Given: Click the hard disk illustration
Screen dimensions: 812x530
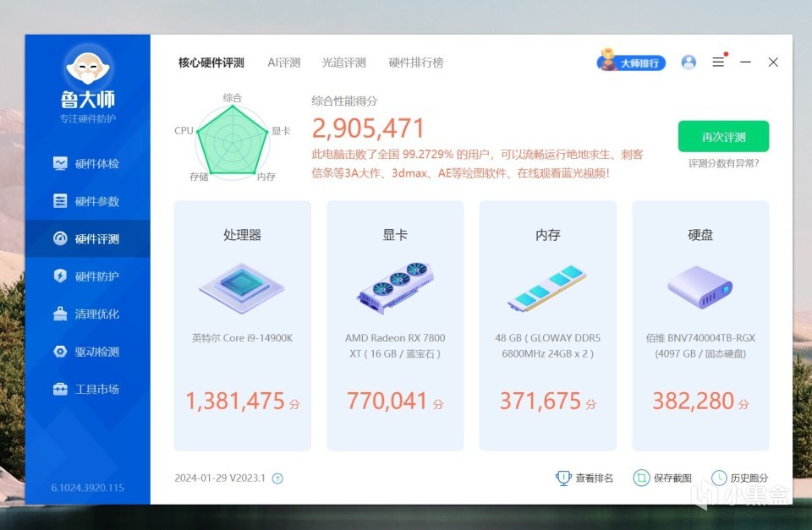Looking at the screenshot, I should 700,287.
